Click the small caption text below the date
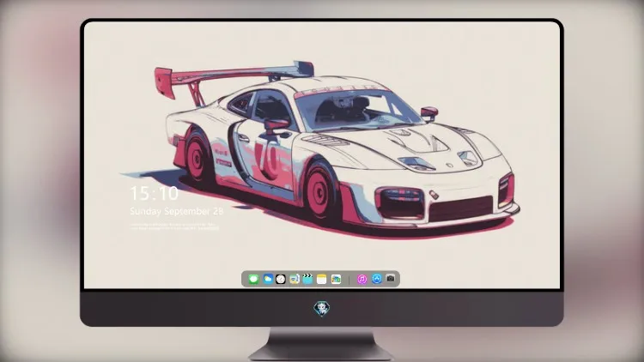644x362 pixels. pos(174,226)
